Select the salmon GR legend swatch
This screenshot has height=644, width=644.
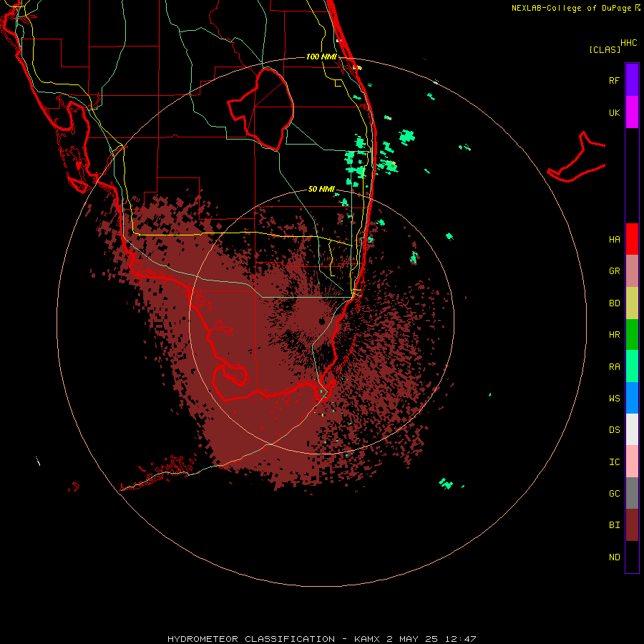click(x=632, y=271)
